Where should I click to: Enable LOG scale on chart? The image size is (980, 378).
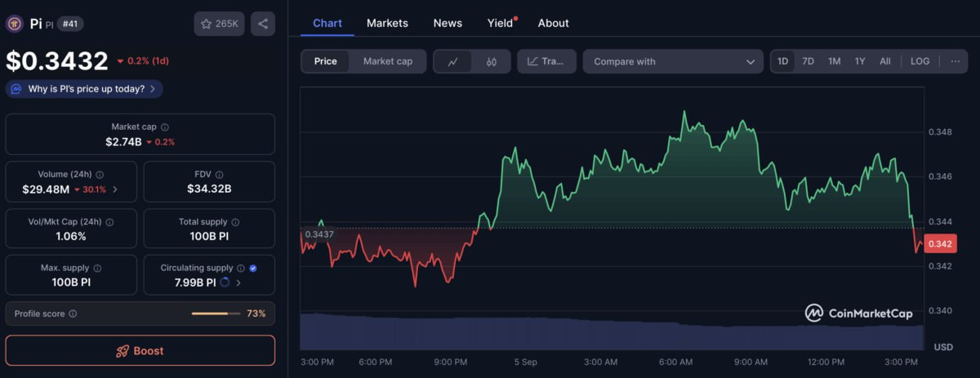(x=920, y=61)
